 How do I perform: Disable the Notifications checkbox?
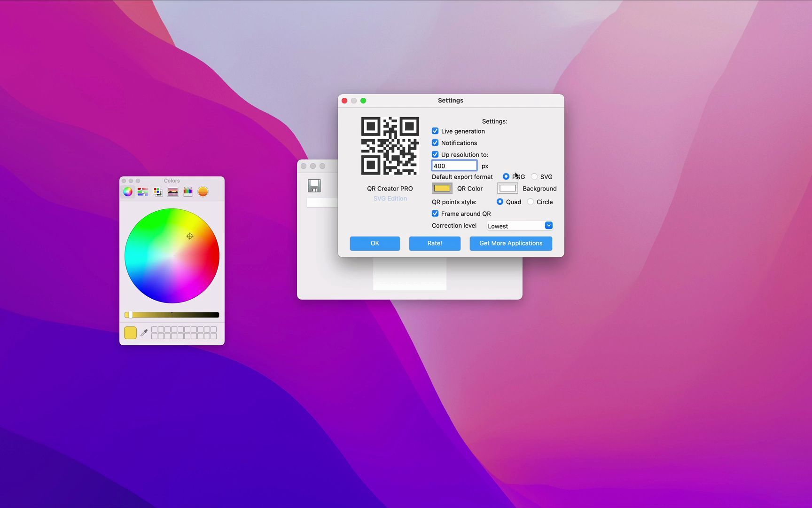click(x=435, y=143)
